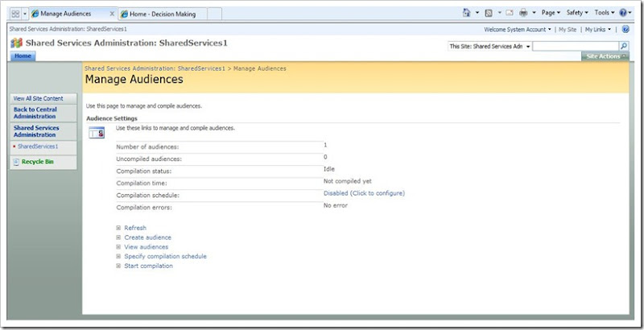Click the SharePoint site logo icon

[16, 42]
